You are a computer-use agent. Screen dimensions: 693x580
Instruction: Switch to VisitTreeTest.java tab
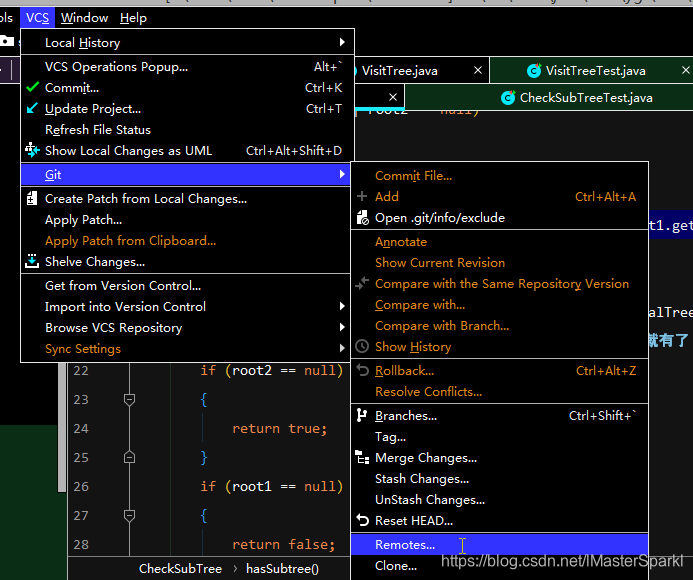[x=591, y=70]
